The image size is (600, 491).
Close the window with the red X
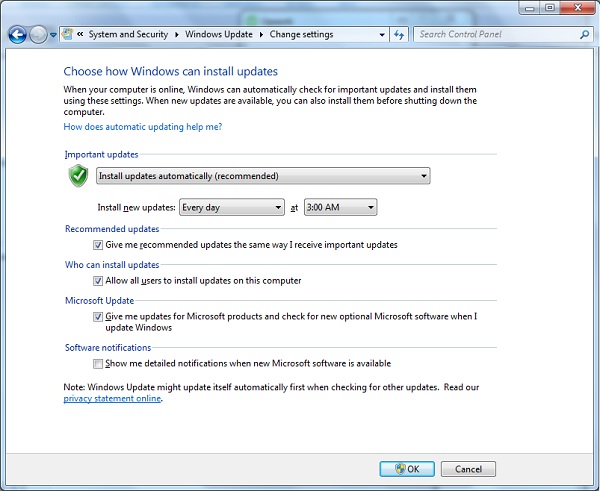(x=578, y=8)
